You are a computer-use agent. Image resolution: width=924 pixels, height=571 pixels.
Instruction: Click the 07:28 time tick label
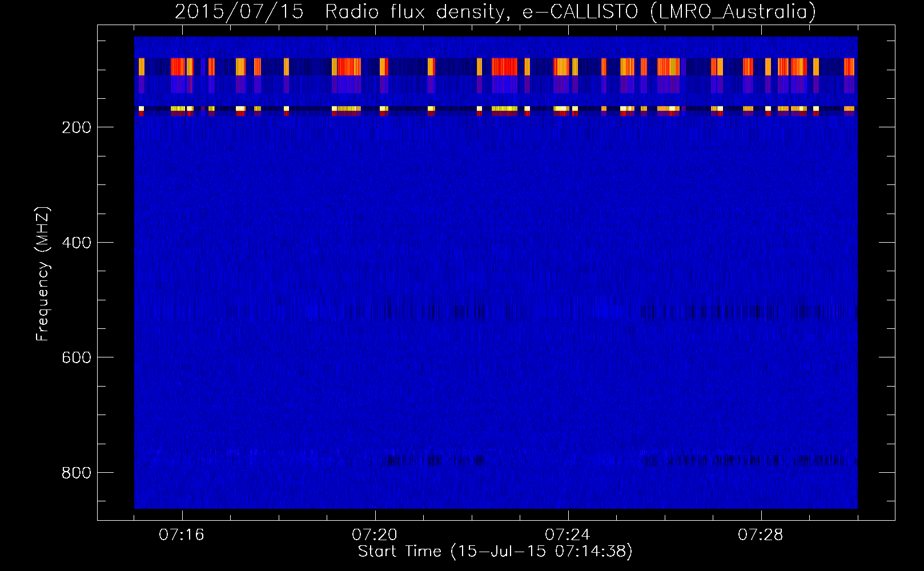pos(761,535)
